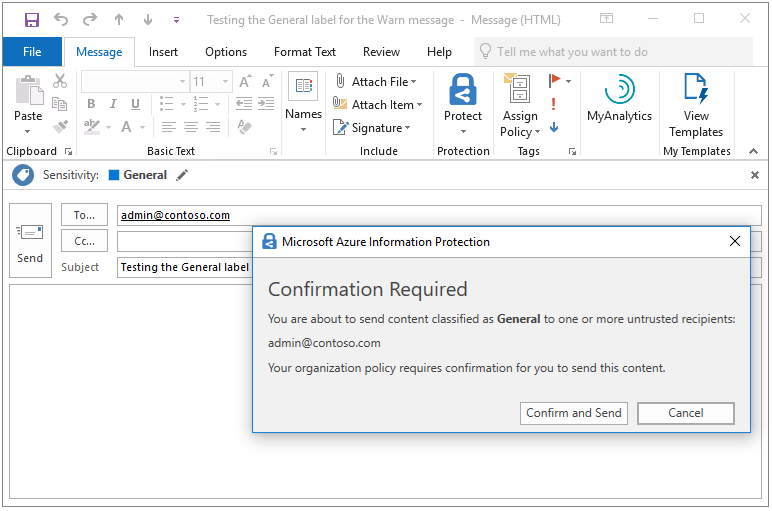The image size is (772, 511).
Task: Cancel the Confirmation Required dialog
Action: tap(685, 413)
